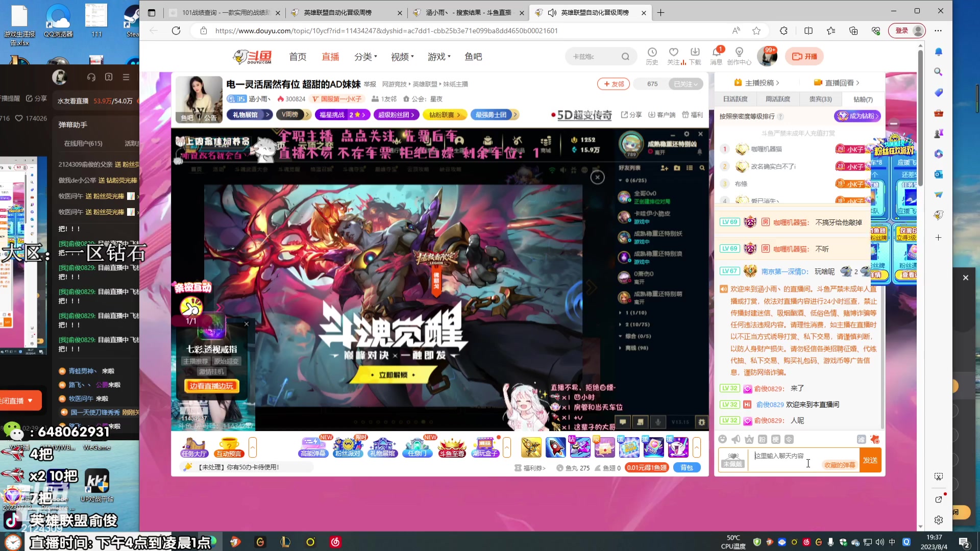The width and height of the screenshot is (980, 551).
Task: Click the 发送 send button
Action: tap(870, 460)
